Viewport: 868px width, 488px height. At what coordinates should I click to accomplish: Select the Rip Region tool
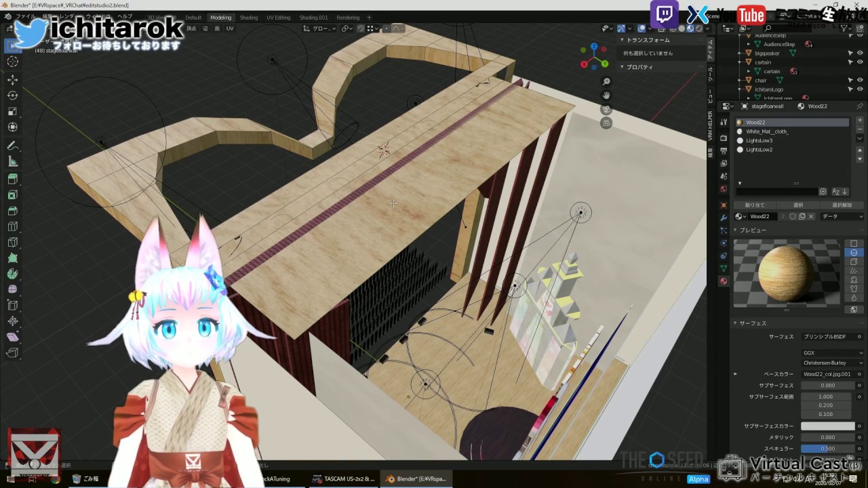(x=12, y=352)
